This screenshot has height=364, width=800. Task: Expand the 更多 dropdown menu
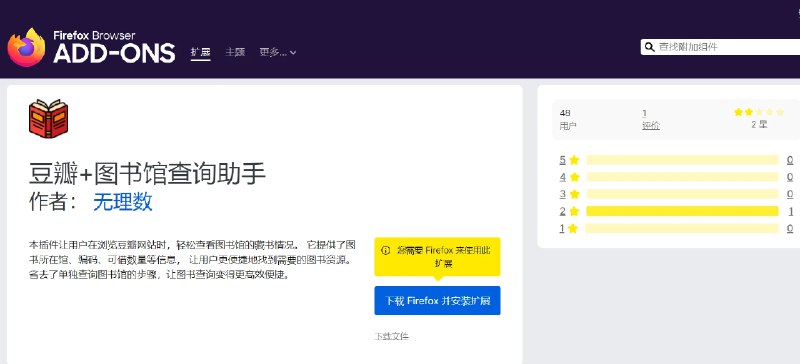pos(278,52)
